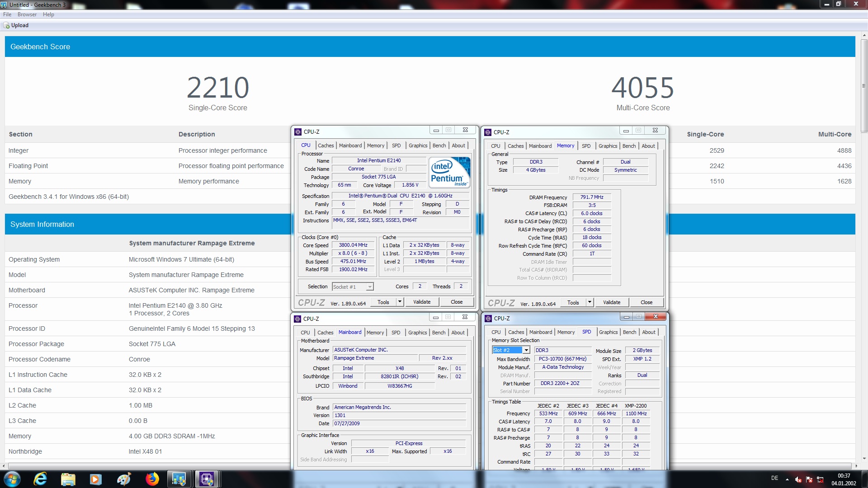Viewport: 868px width, 488px height.
Task: Click the CPU-Z title icon in the SPD window
Action: coord(488,319)
